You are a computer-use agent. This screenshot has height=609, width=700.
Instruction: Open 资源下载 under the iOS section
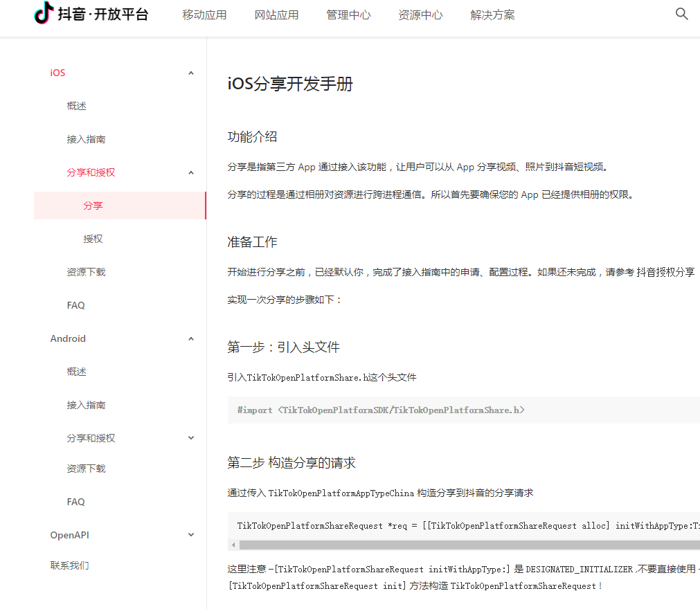click(x=87, y=272)
